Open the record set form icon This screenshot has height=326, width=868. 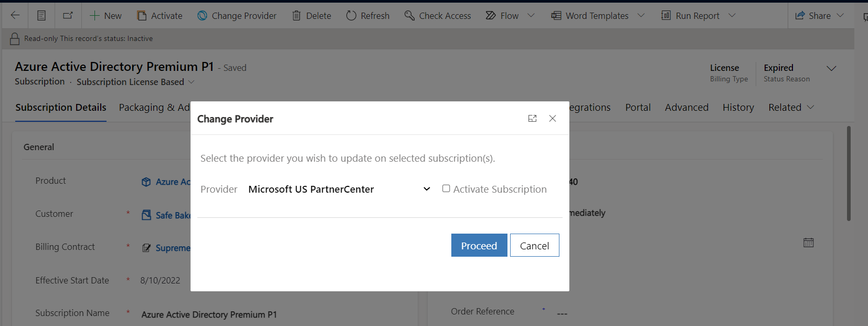point(41,15)
